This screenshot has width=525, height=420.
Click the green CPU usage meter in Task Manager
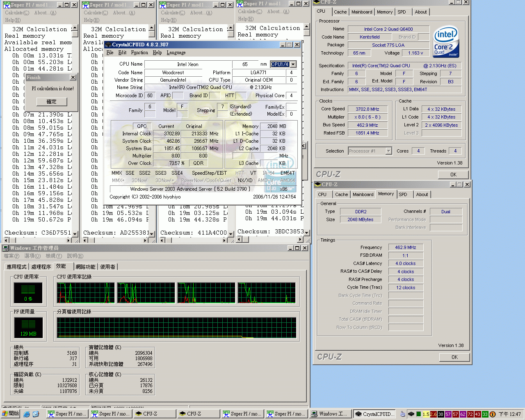click(28, 292)
